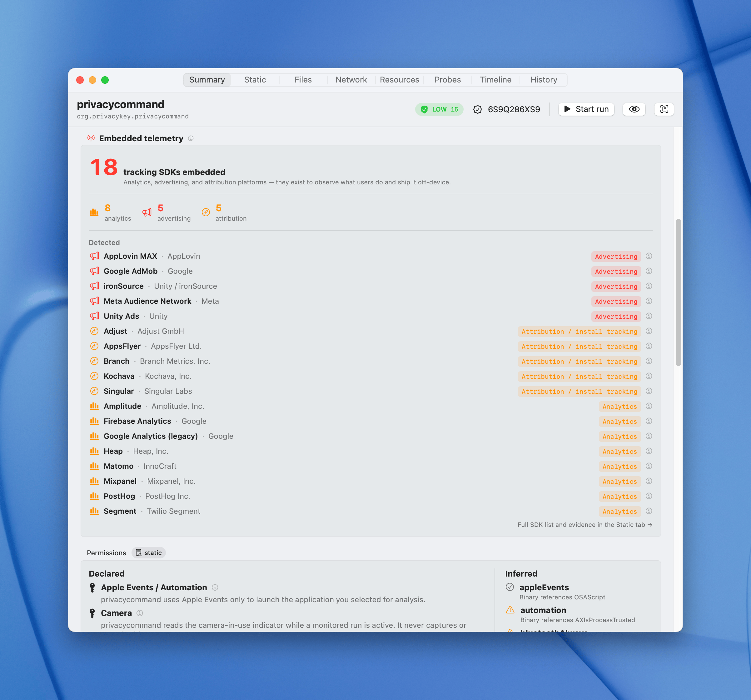The height and width of the screenshot is (700, 751).
Task: Click the Advertising tag on AppLovin MAX
Action: coord(616,256)
